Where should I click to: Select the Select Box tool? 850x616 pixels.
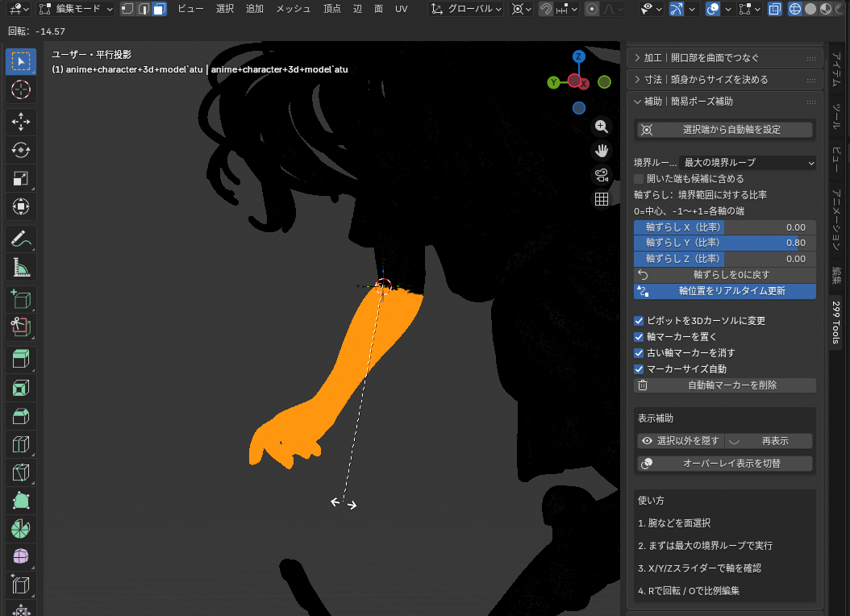pos(21,62)
